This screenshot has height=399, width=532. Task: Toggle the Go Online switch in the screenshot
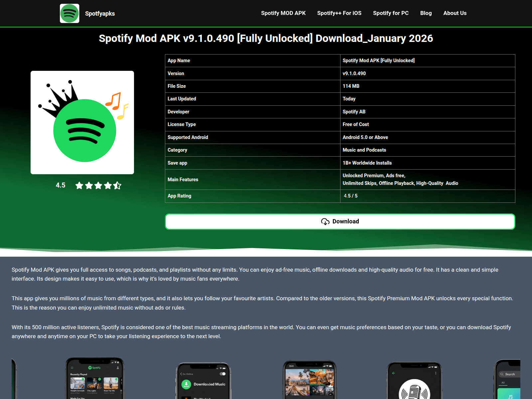222,374
